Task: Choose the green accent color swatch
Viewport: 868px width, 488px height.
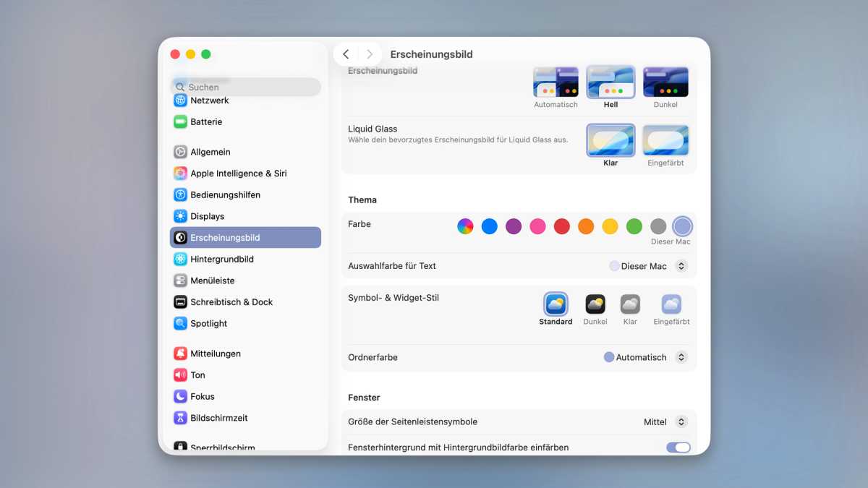Action: click(634, 226)
